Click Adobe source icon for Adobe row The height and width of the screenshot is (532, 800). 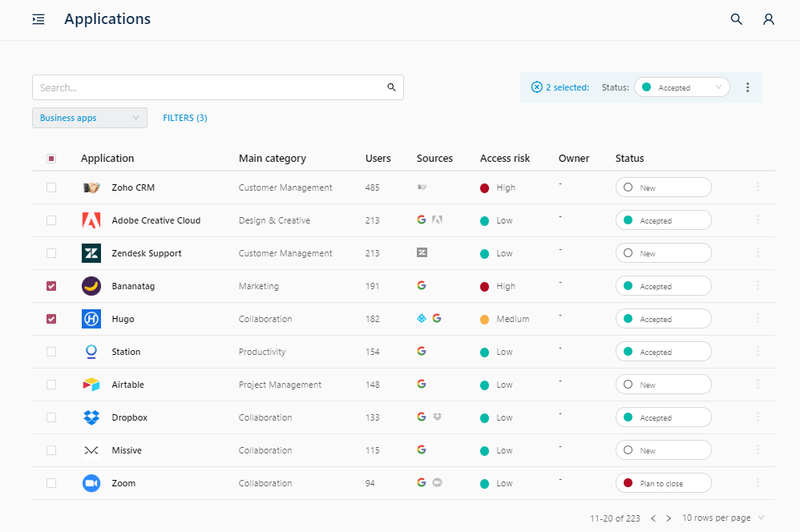coord(437,220)
